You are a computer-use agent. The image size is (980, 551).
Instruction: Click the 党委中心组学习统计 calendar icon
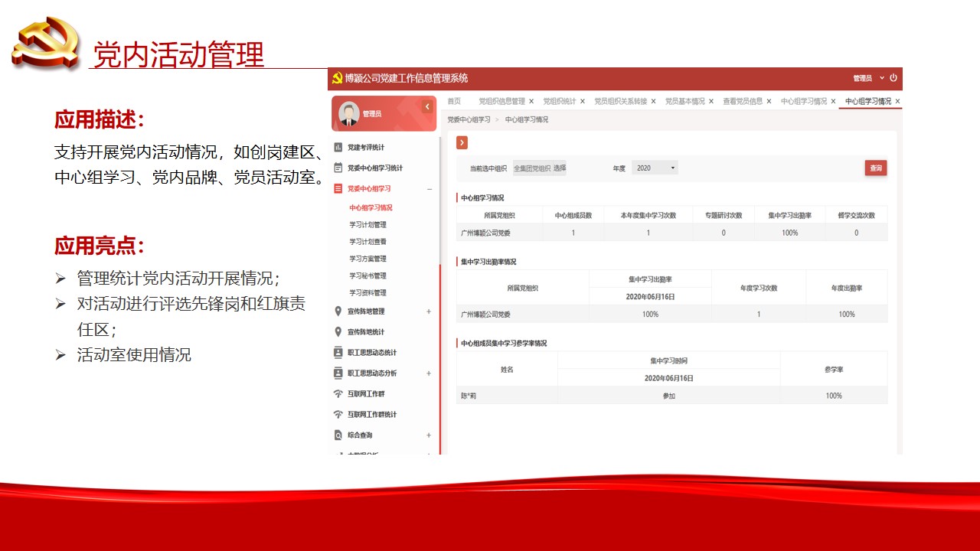coord(338,168)
